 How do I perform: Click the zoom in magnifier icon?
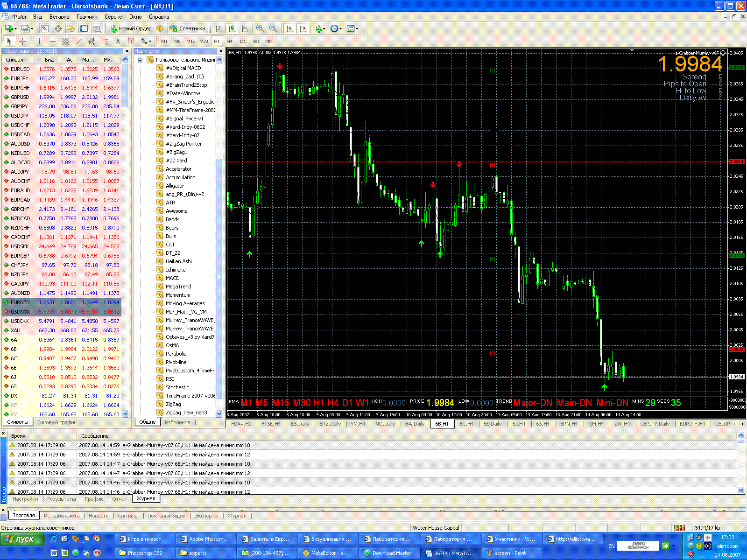tap(260, 28)
